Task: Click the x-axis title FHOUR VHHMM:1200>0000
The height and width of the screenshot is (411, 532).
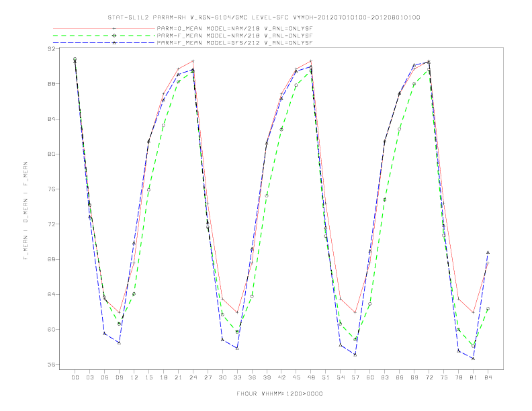Action: [279, 394]
